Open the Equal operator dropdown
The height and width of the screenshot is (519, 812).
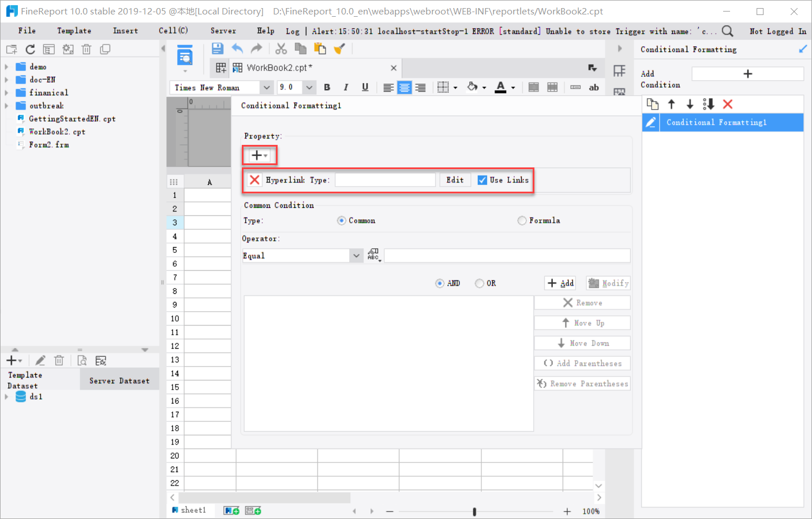coord(355,255)
